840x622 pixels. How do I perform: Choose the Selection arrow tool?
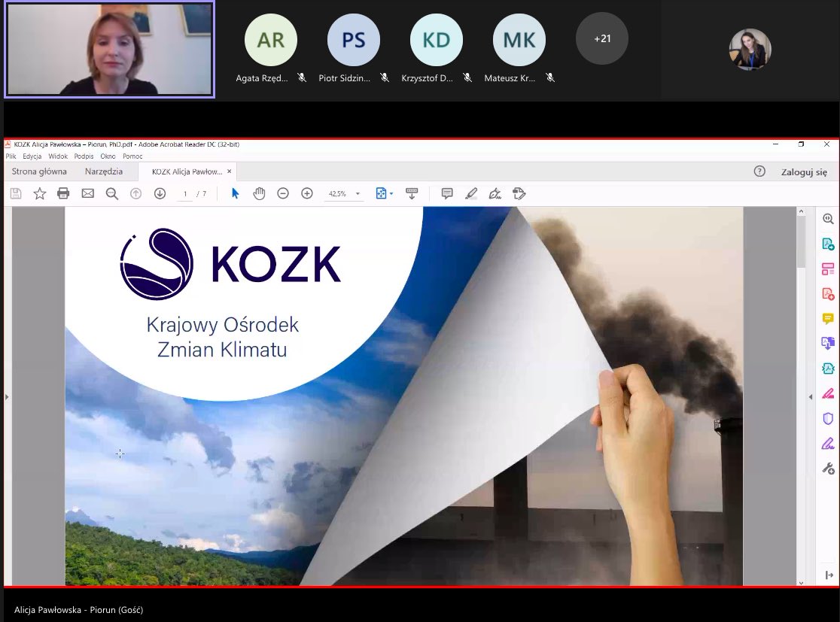(x=235, y=193)
